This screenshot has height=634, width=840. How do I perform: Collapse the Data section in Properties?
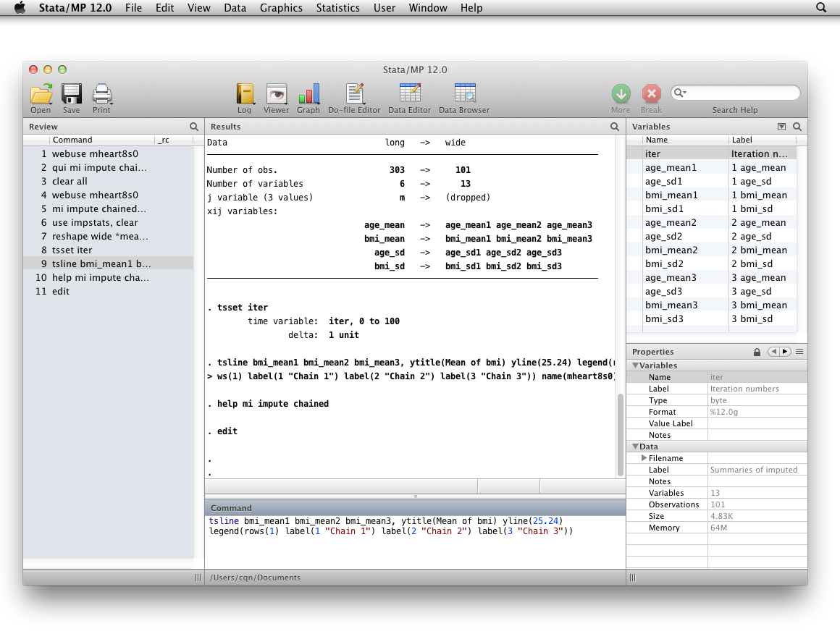(635, 446)
